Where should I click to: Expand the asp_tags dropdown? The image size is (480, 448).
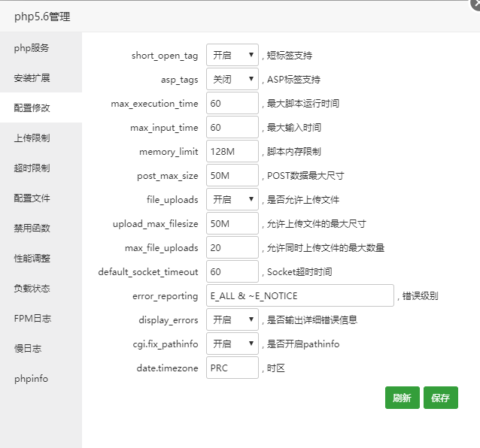pos(232,79)
